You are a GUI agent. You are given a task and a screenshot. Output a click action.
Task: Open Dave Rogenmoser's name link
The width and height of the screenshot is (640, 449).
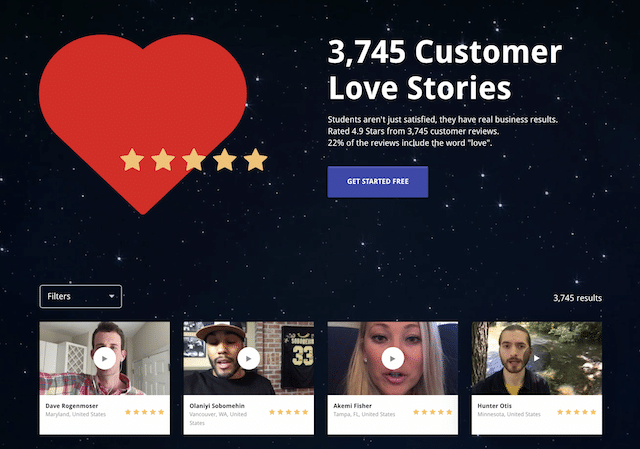pos(72,406)
